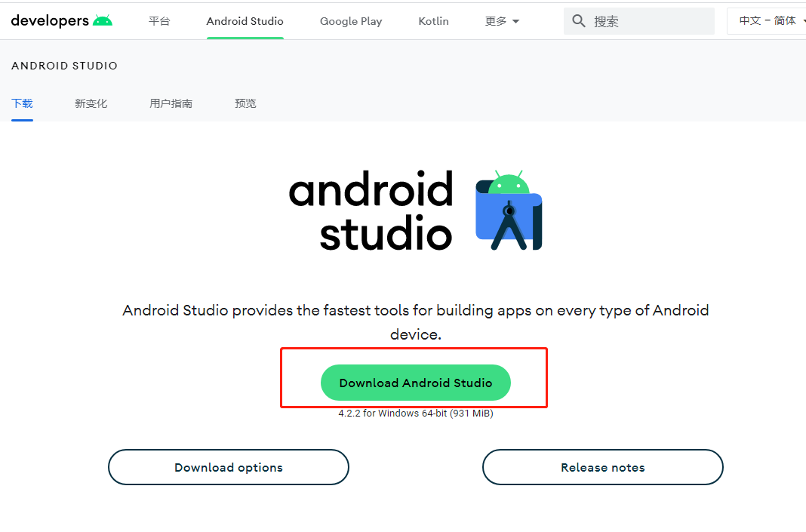Expand the 更多 dropdown menu

tap(502, 21)
